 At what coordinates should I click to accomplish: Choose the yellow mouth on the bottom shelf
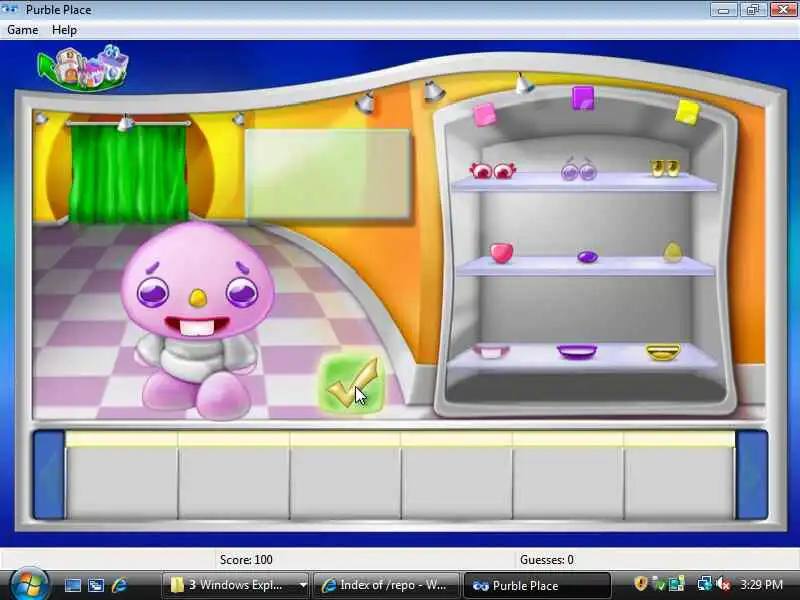(663, 352)
